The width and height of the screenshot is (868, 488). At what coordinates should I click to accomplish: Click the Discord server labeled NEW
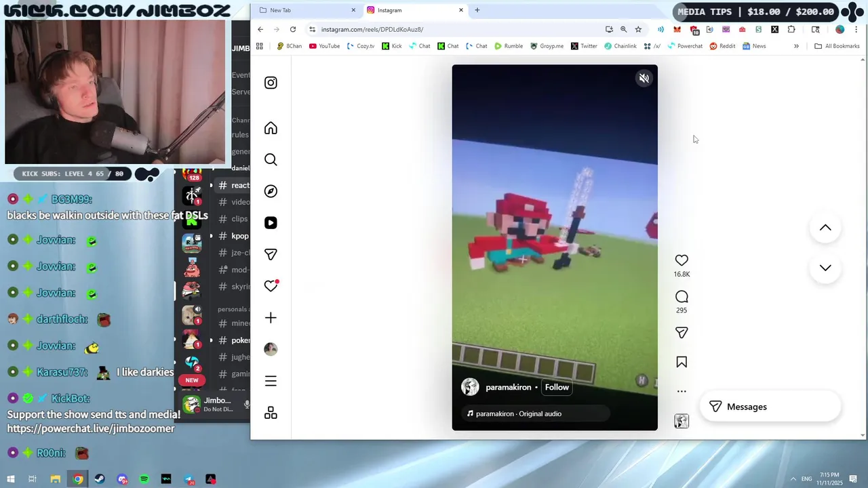point(192,380)
